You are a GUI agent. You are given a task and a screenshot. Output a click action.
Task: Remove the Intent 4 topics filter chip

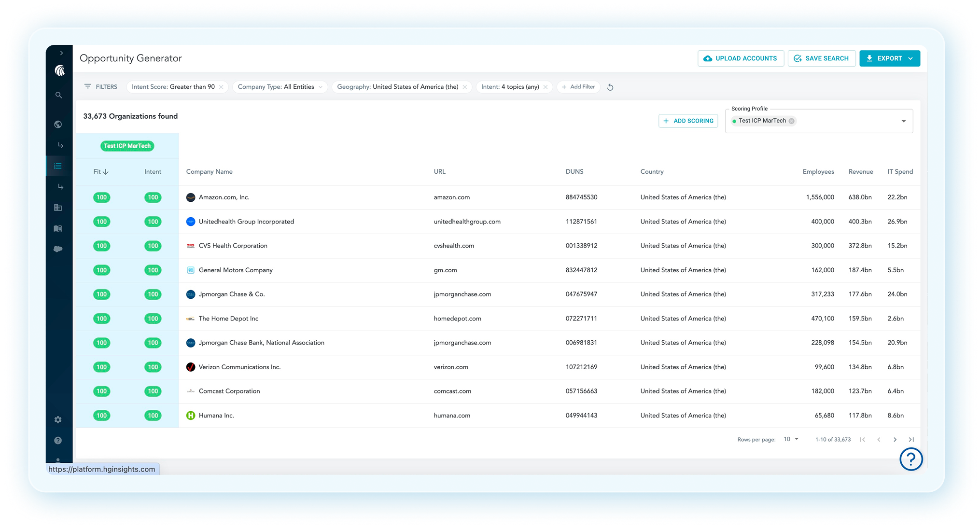click(546, 87)
